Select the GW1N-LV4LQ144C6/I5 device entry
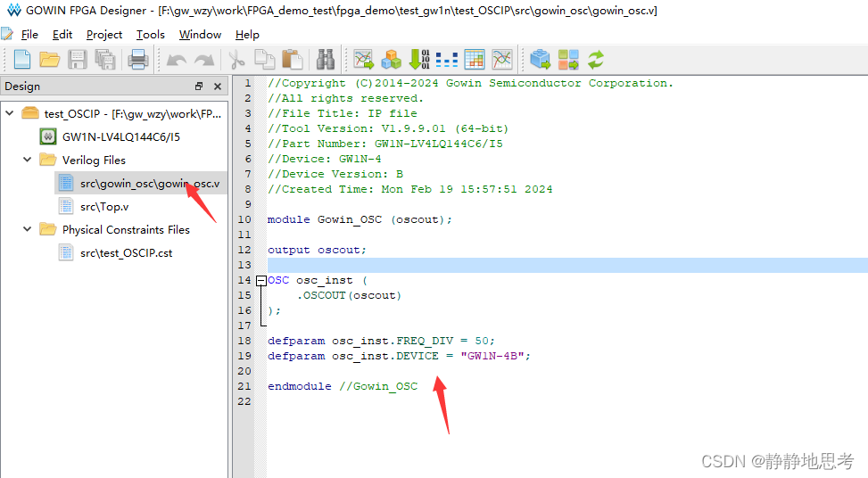 (x=121, y=136)
